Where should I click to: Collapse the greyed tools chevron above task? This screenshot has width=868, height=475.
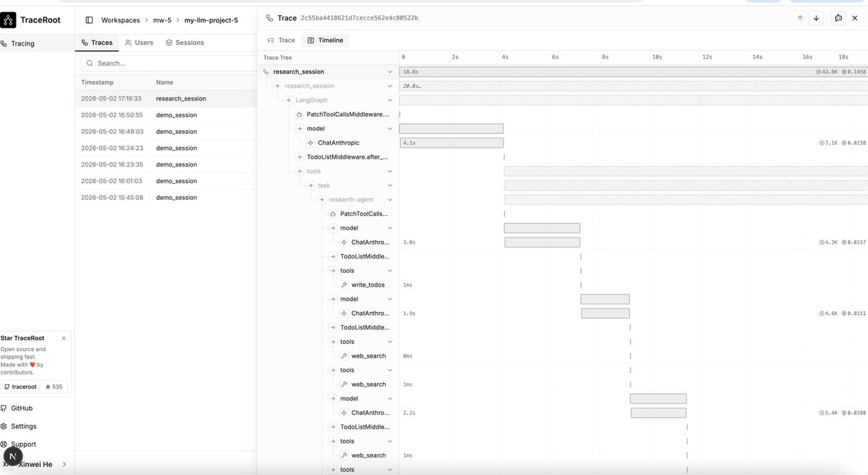pyautogui.click(x=390, y=172)
